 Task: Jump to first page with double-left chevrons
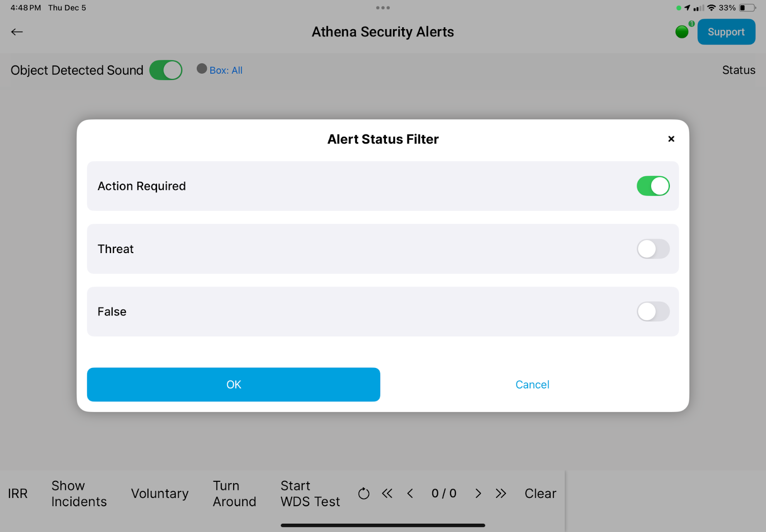[x=387, y=493]
